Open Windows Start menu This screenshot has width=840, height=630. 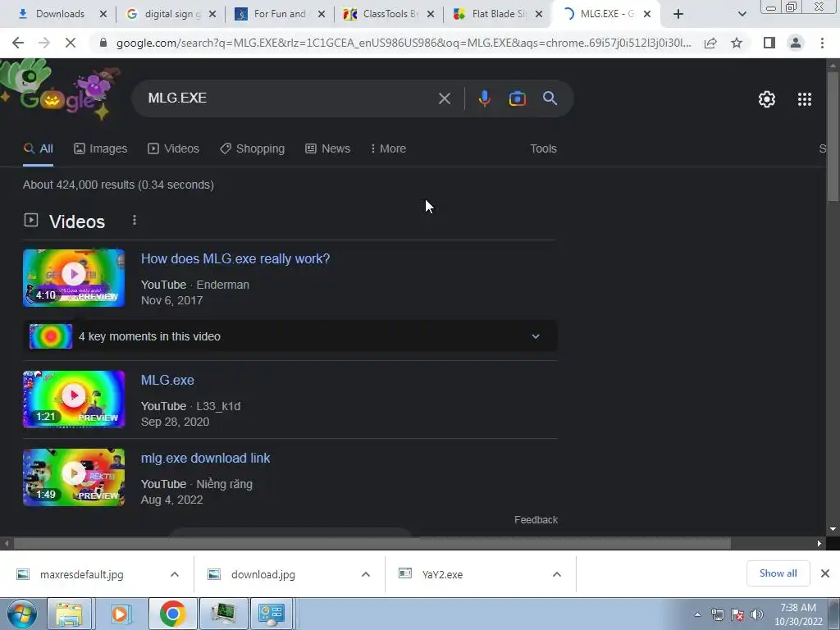(x=22, y=614)
